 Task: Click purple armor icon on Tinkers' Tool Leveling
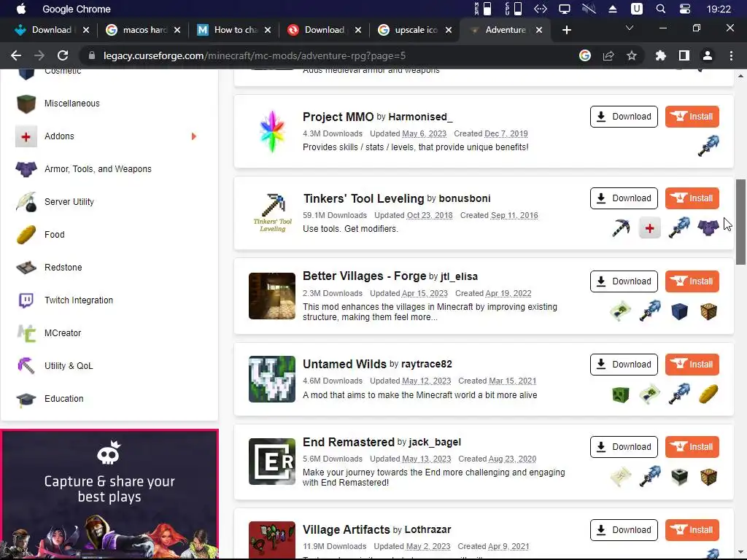pos(708,227)
